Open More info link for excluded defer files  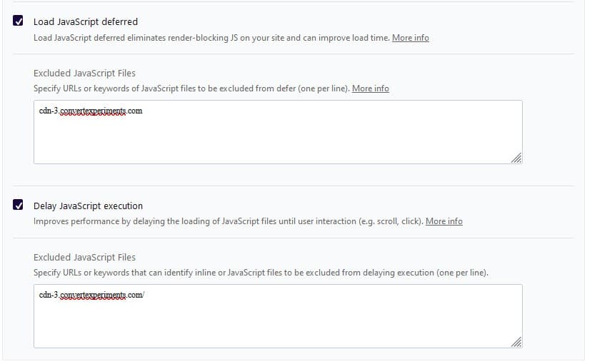[371, 89]
